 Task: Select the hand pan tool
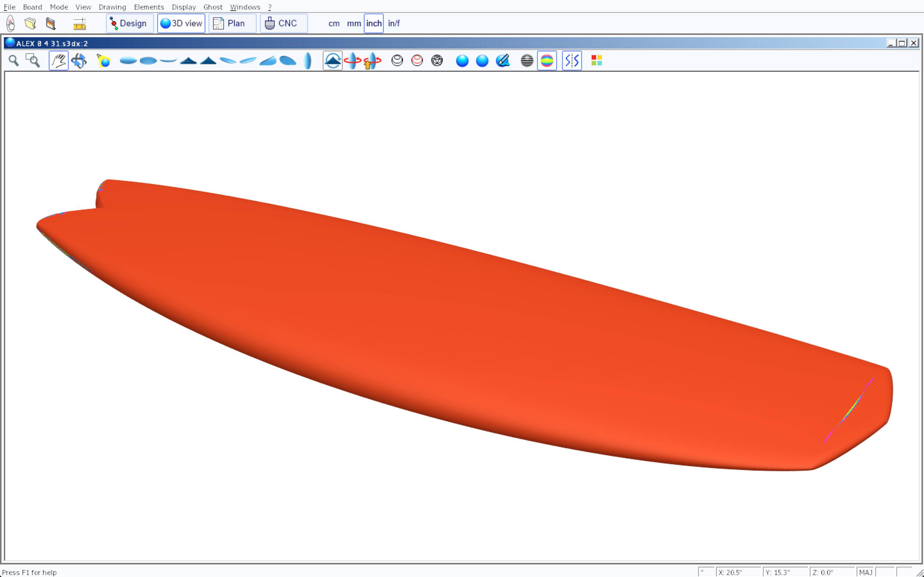point(58,61)
